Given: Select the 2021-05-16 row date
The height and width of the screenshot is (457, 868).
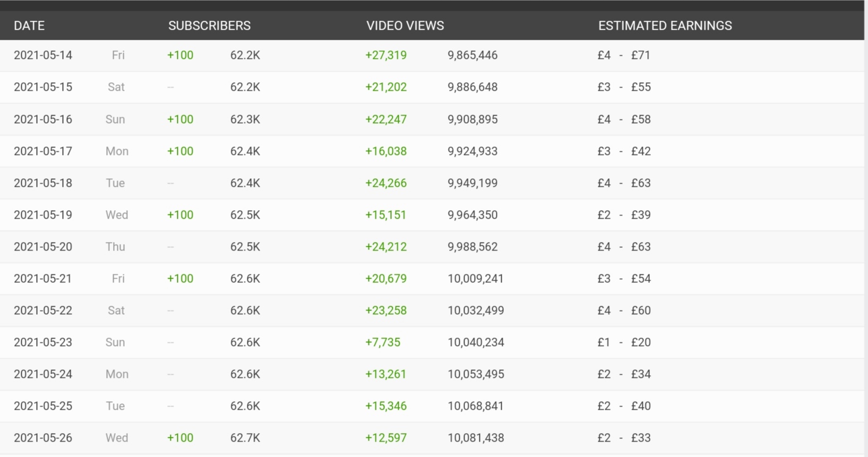Looking at the screenshot, I should (43, 119).
